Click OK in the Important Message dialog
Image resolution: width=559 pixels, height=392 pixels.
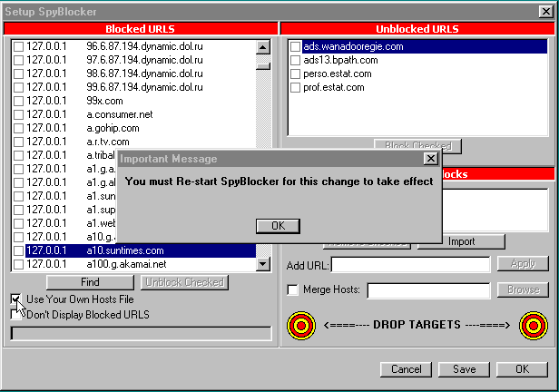[278, 226]
